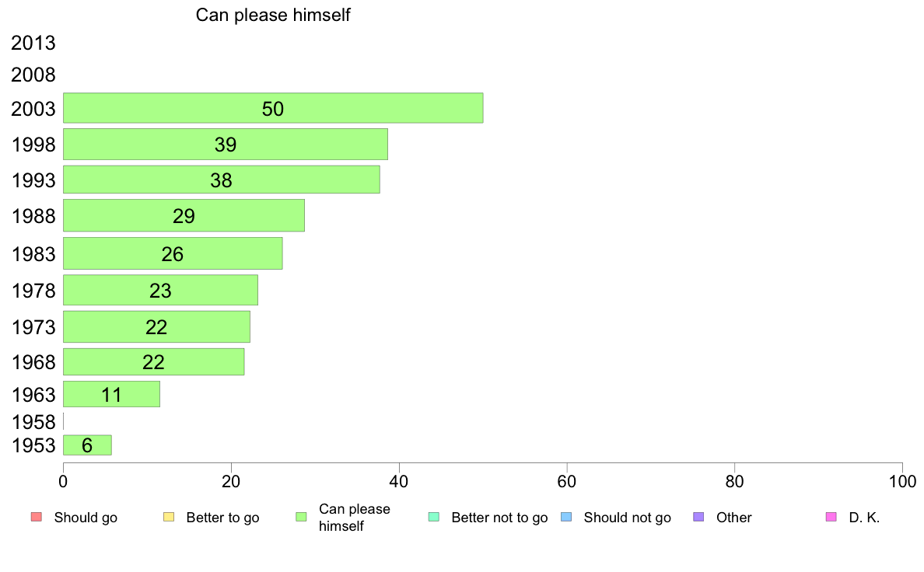Select the 1998 bar showing 39
The image size is (924, 572).
pyautogui.click(x=225, y=144)
